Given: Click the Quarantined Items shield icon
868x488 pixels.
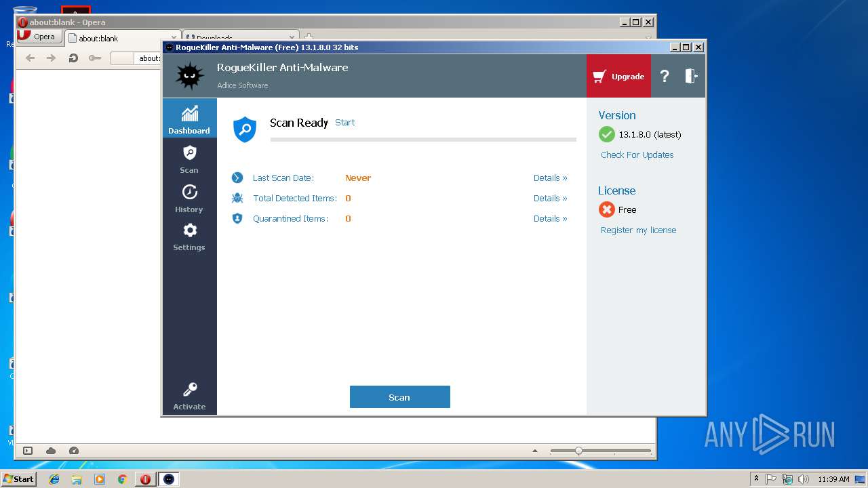Looking at the screenshot, I should click(237, 218).
